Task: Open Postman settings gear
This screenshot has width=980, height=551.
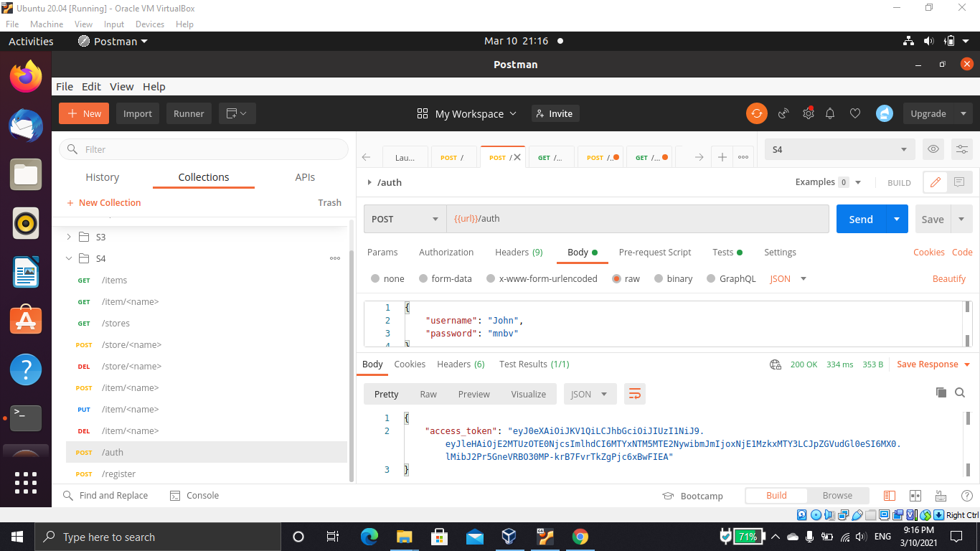Action: [808, 113]
